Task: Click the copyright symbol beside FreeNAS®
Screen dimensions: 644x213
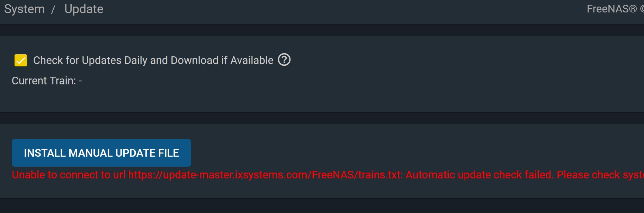Action: [642, 9]
